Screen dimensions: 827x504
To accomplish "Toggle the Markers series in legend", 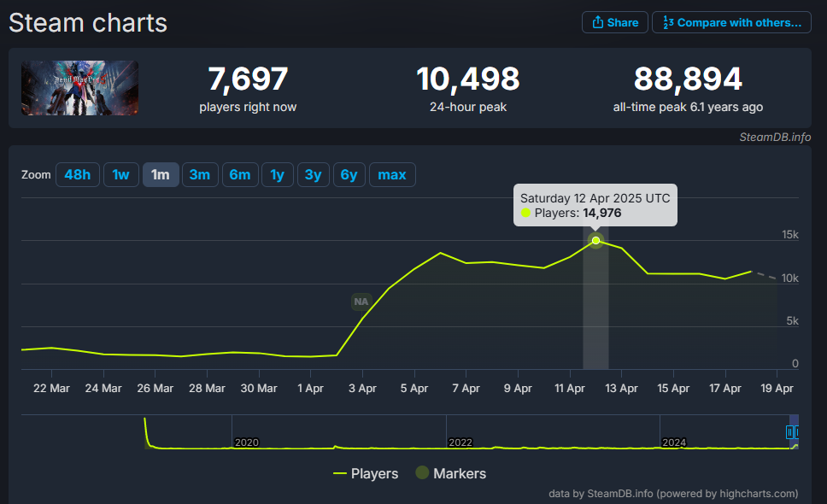I will tap(450, 473).
